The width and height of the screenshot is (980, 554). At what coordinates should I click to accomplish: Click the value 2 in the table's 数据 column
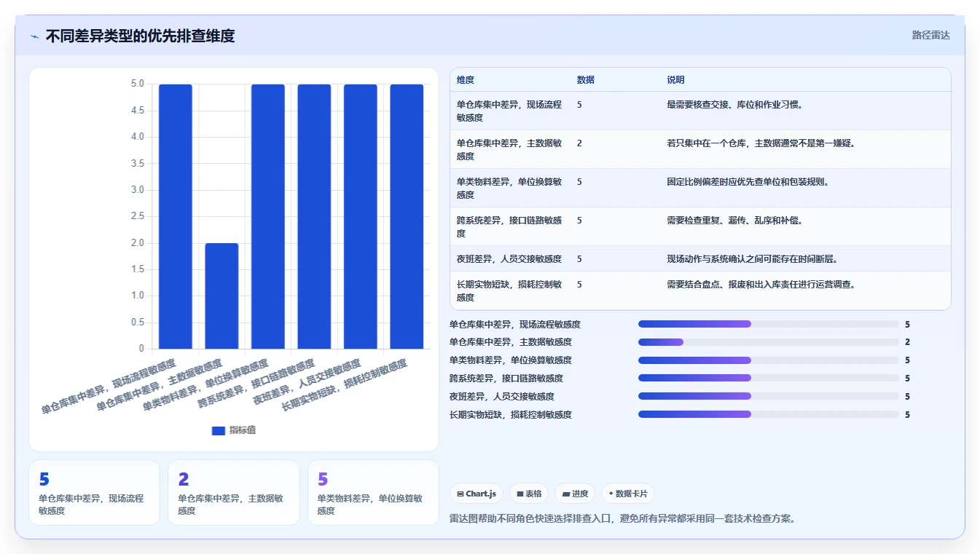pyautogui.click(x=579, y=143)
